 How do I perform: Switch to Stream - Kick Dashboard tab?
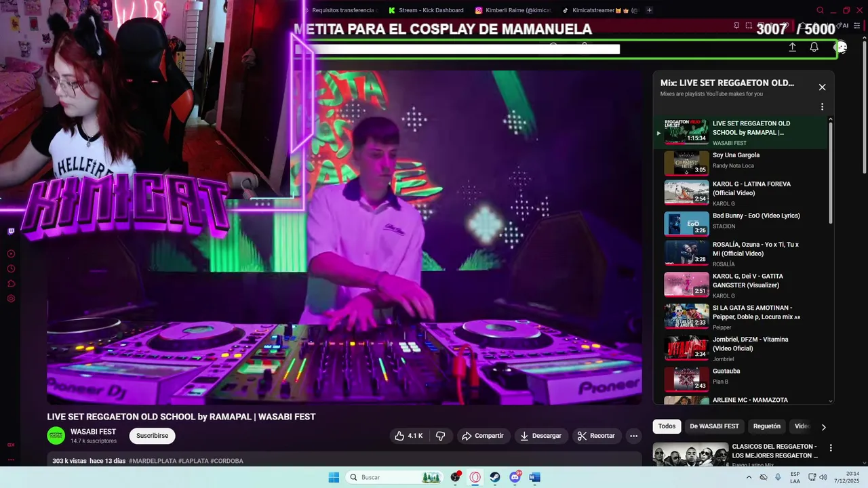[x=427, y=10]
